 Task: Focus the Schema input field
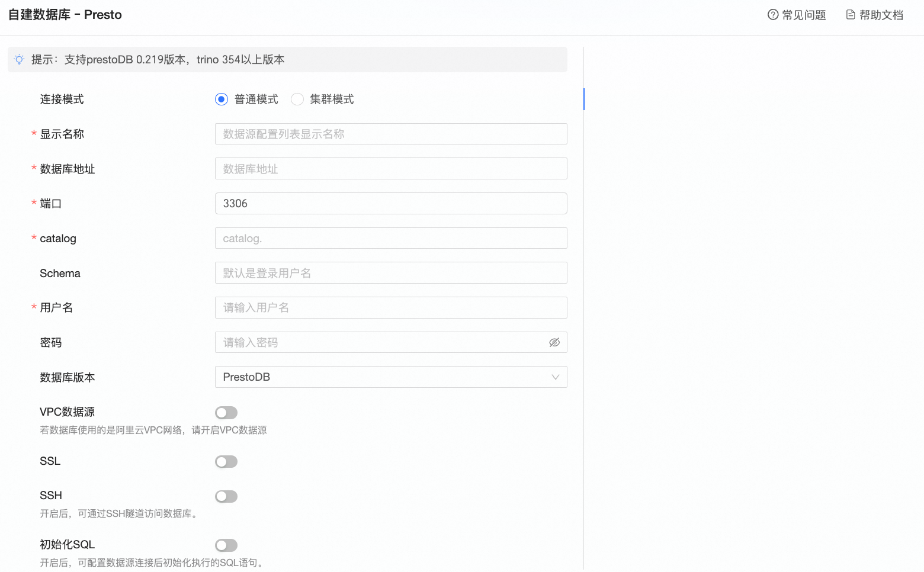[391, 273]
